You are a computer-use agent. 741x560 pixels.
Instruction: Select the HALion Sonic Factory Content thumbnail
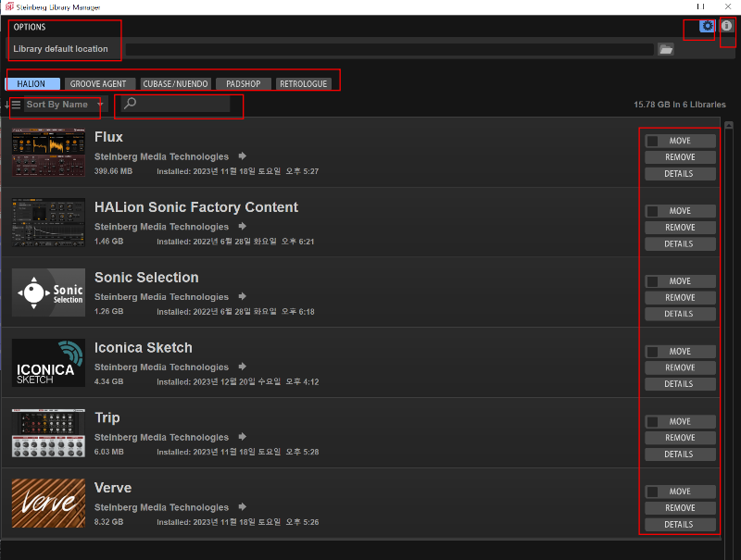(x=49, y=222)
